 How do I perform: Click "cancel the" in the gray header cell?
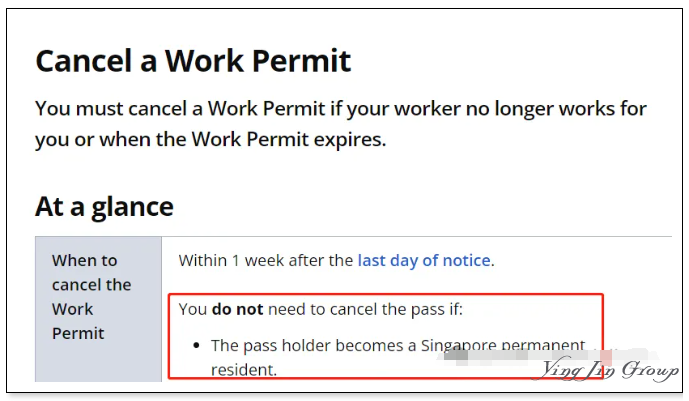tap(91, 285)
